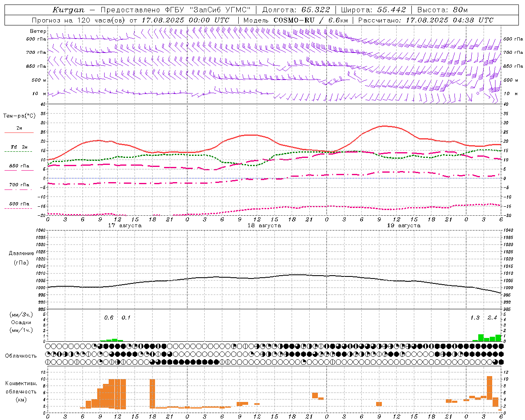
Task: Click the Конвективн. convective cloud label
Action: coord(21,383)
